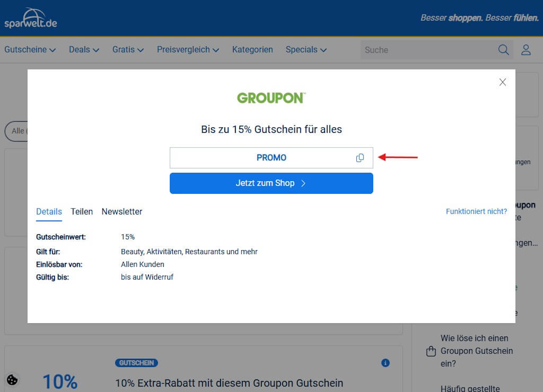The height and width of the screenshot is (392, 543).
Task: Open cookie settings icon
Action: 12,380
